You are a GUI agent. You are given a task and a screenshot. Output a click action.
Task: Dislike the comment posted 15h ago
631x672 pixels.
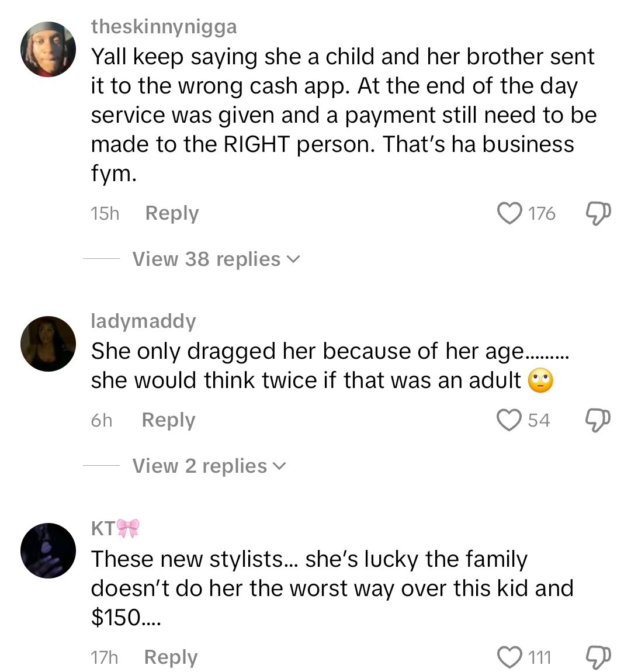598,214
